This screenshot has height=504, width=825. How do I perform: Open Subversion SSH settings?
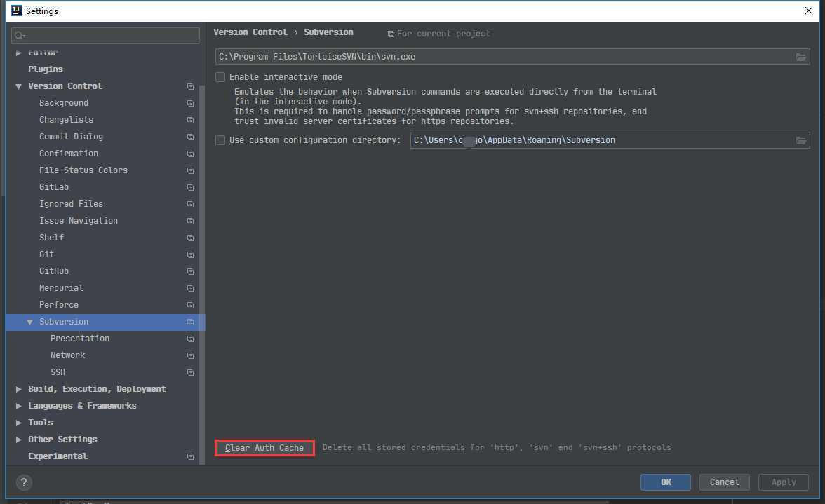coord(58,372)
